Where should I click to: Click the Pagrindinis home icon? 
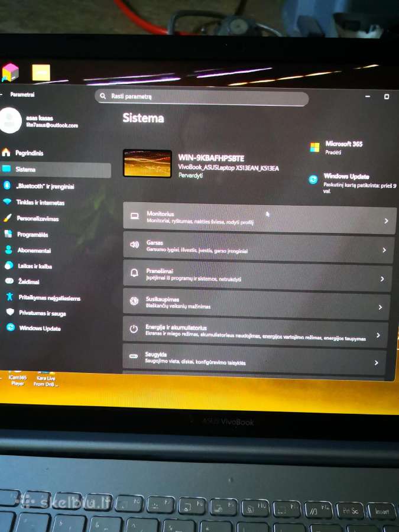[6, 153]
